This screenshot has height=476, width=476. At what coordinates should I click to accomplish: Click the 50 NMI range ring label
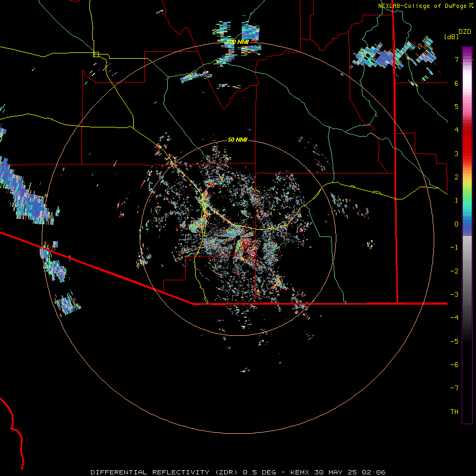coord(237,140)
